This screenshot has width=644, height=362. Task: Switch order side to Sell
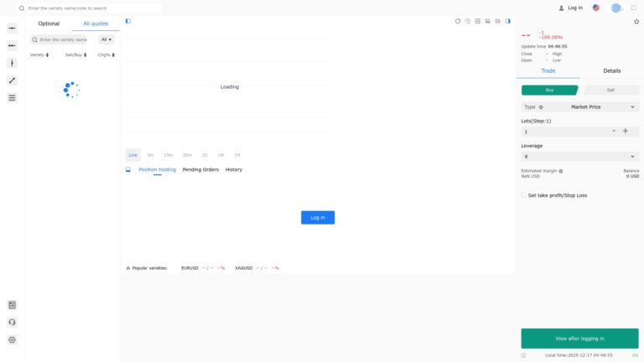pos(610,90)
